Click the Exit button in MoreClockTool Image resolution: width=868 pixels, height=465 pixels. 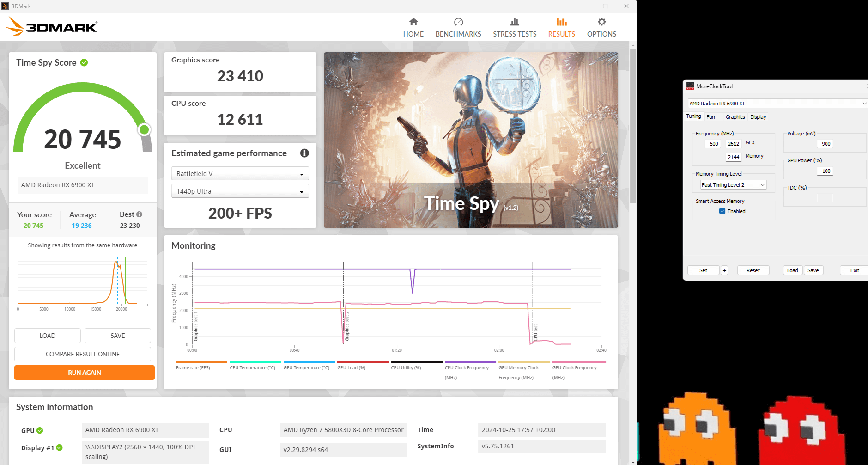tap(855, 270)
